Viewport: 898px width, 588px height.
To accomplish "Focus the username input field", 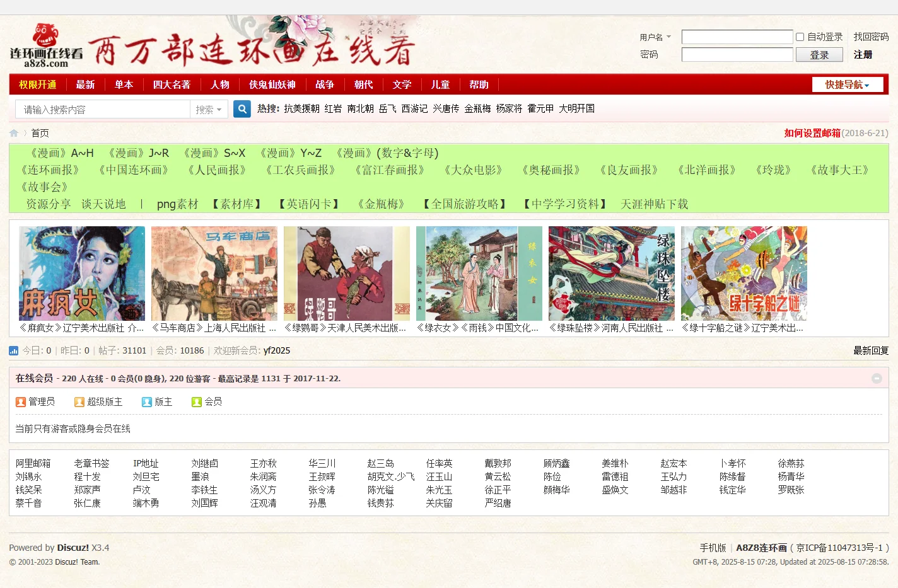I will tap(737, 37).
